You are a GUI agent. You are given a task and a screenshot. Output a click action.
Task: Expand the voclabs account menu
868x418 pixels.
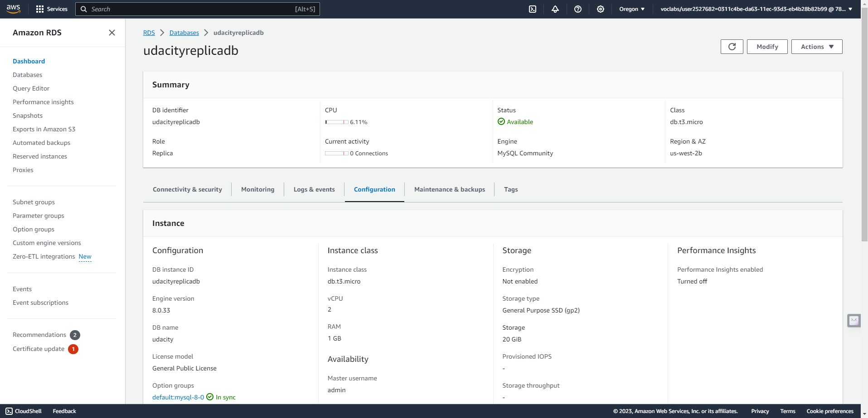[756, 9]
